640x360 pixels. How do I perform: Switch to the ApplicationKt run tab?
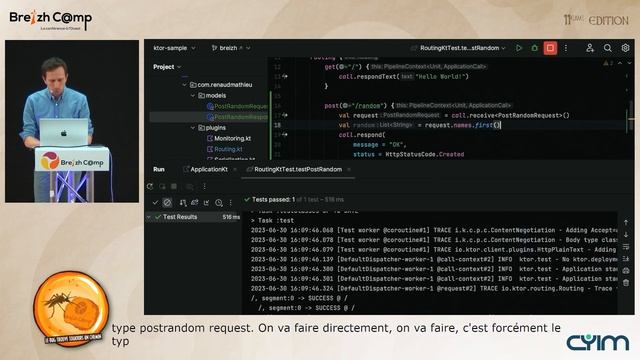206,169
